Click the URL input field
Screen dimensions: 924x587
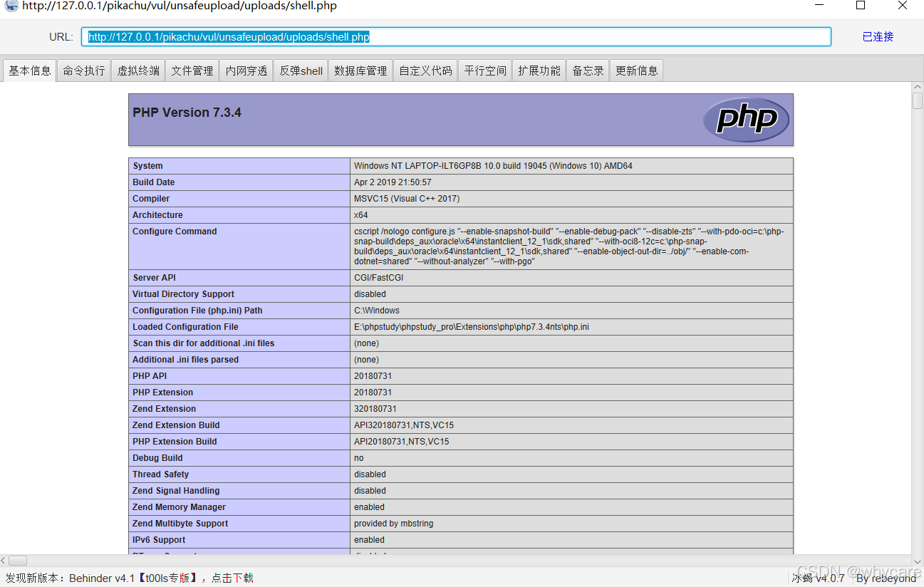[456, 37]
